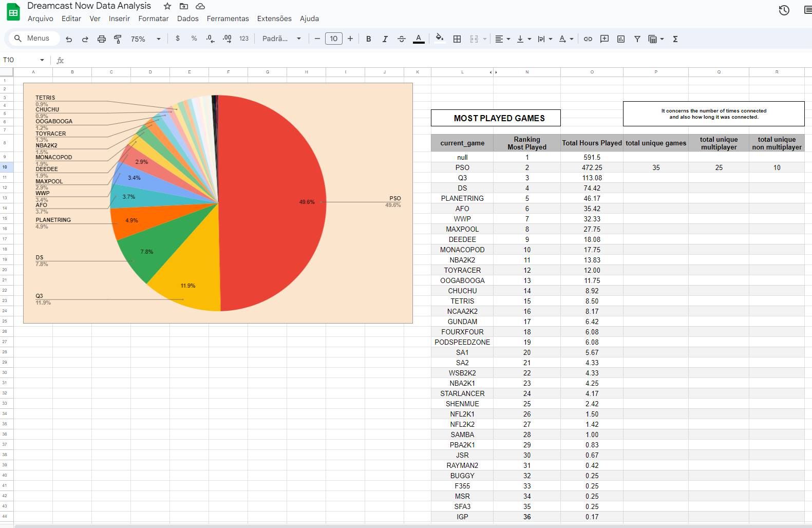Create a filter
Image resolution: width=812 pixels, height=528 pixels.
tap(637, 39)
